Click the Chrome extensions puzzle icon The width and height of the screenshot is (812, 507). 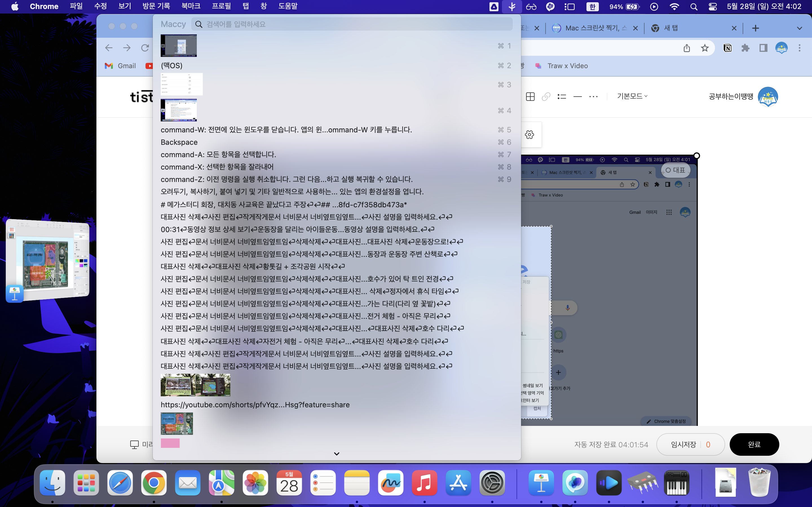coord(745,48)
